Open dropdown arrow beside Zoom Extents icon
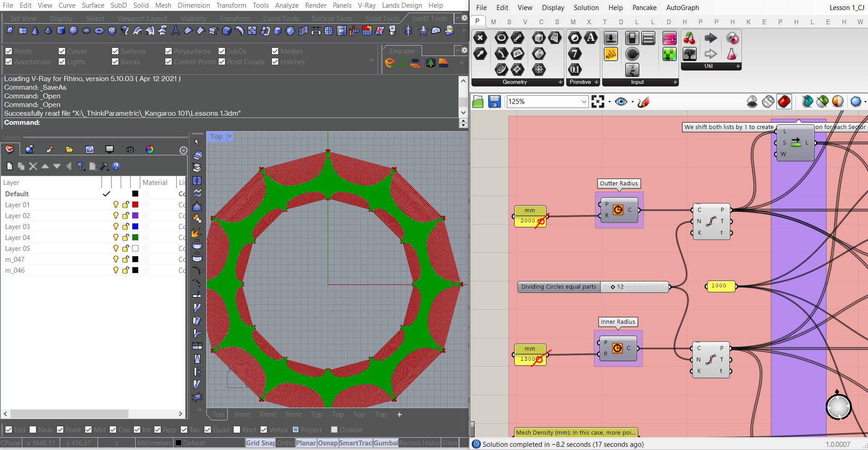 609,102
